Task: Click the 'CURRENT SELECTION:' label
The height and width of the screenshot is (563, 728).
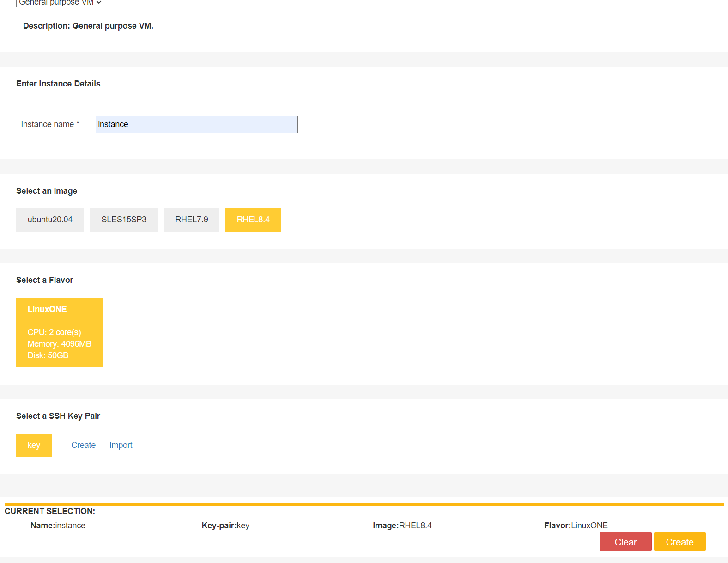Action: pos(50,511)
